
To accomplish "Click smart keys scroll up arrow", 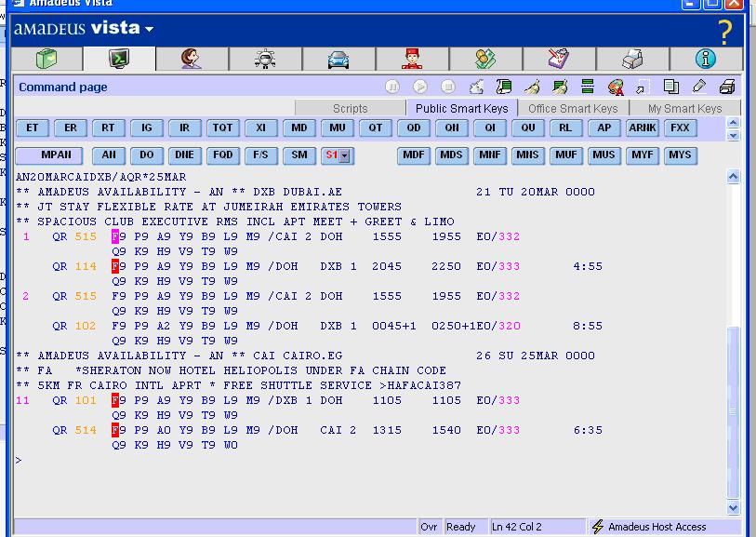I will [734, 123].
